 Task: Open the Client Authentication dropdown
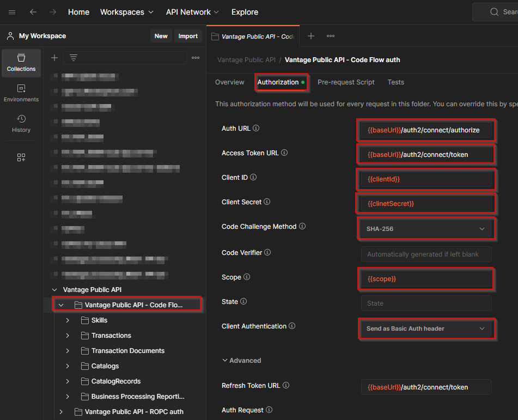tap(426, 329)
